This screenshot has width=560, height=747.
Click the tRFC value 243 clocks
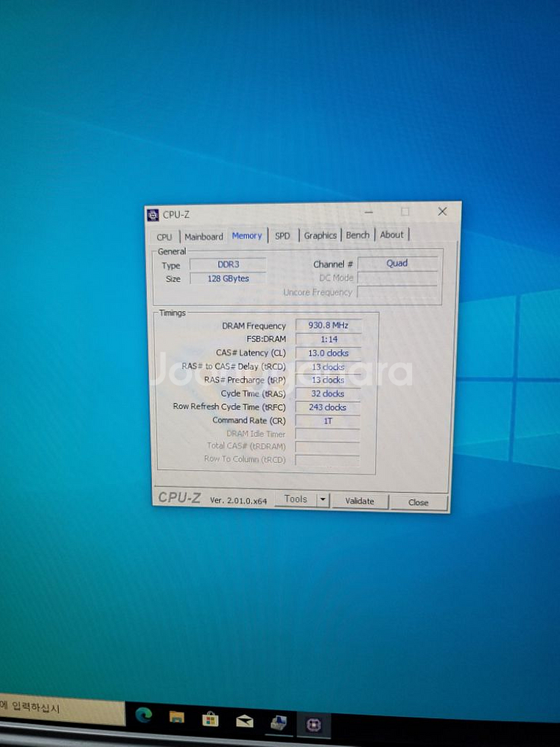tap(328, 407)
